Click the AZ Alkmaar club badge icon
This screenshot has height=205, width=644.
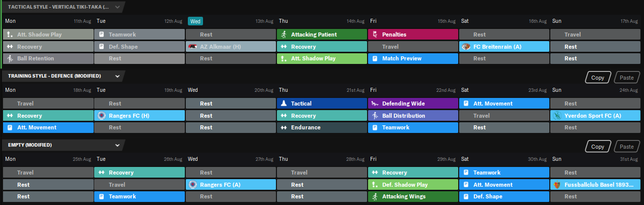pyautogui.click(x=192, y=47)
